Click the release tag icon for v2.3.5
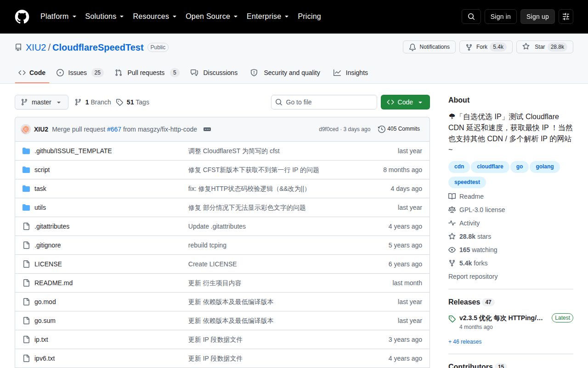588x368 pixels. [452, 318]
